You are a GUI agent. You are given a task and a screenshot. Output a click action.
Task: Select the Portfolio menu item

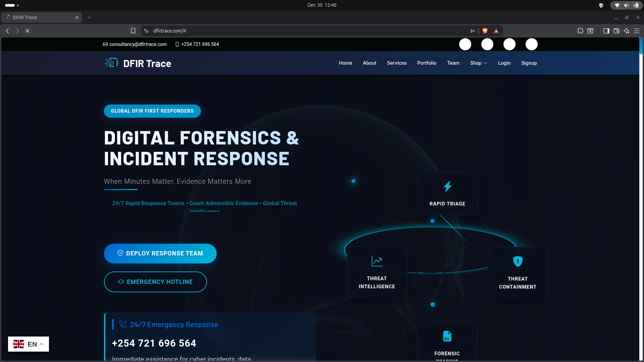[x=426, y=63]
